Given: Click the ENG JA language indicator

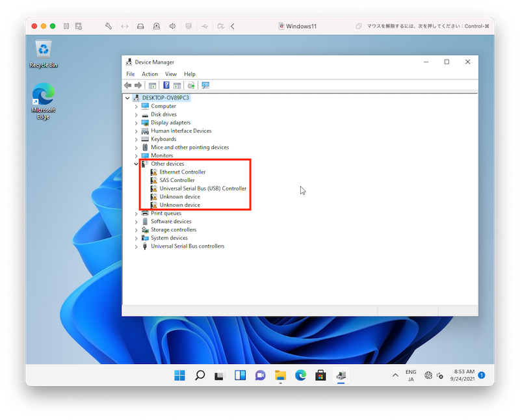Looking at the screenshot, I should [x=411, y=375].
